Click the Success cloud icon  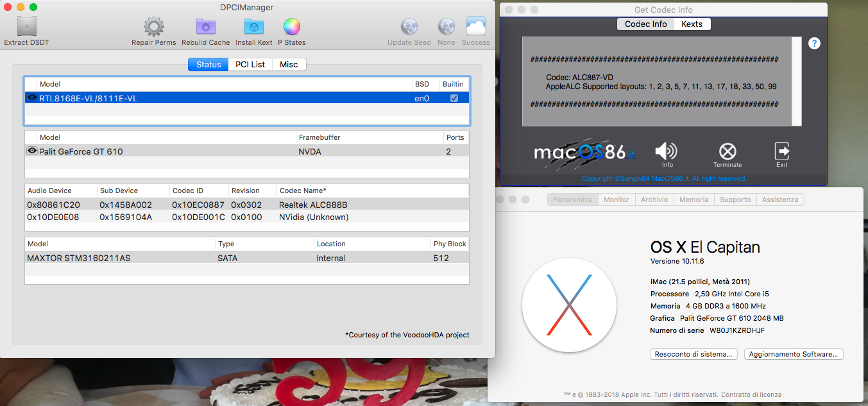(475, 26)
